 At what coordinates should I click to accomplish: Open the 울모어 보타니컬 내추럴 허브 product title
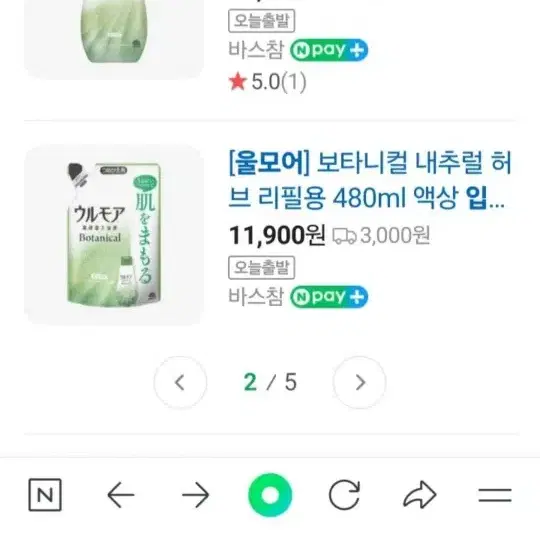click(x=370, y=180)
